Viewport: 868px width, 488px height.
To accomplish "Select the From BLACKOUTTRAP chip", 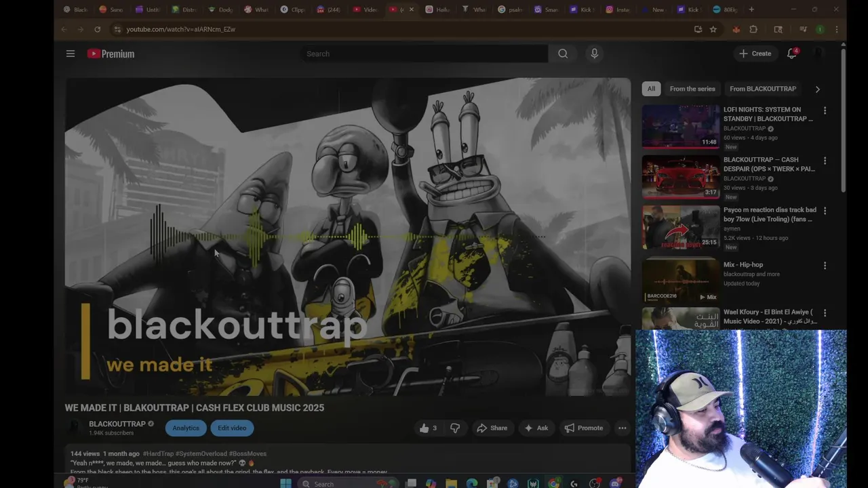I will 763,89.
